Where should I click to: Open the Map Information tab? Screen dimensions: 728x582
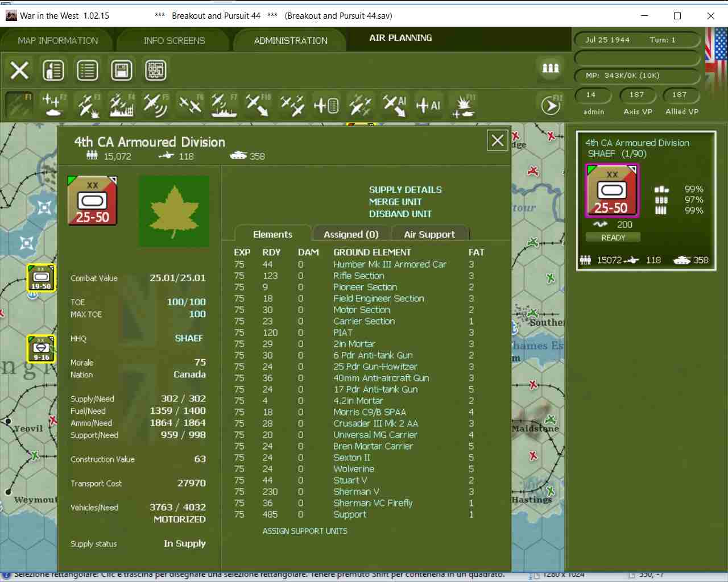pos(58,41)
